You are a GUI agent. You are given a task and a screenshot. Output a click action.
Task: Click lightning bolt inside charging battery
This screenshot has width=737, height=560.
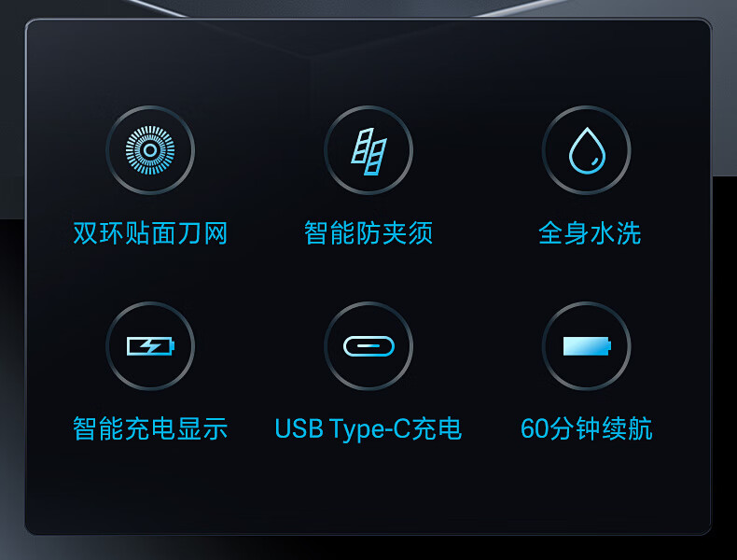[x=148, y=346]
